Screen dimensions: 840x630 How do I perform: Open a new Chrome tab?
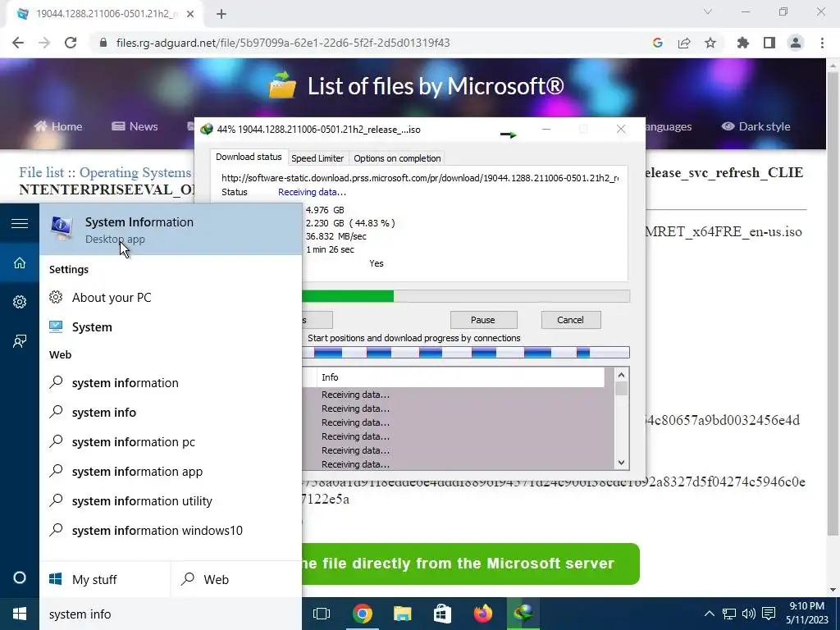[221, 14]
